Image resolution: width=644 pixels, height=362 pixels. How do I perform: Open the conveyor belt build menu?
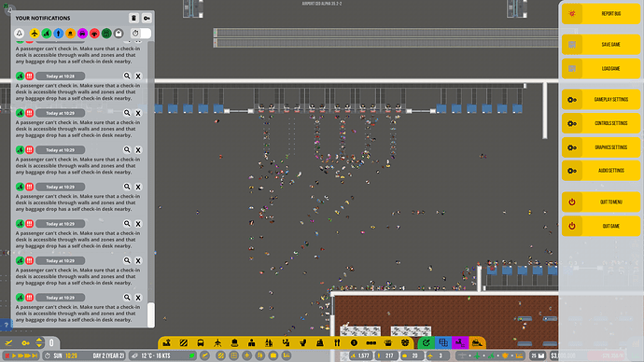(x=371, y=342)
